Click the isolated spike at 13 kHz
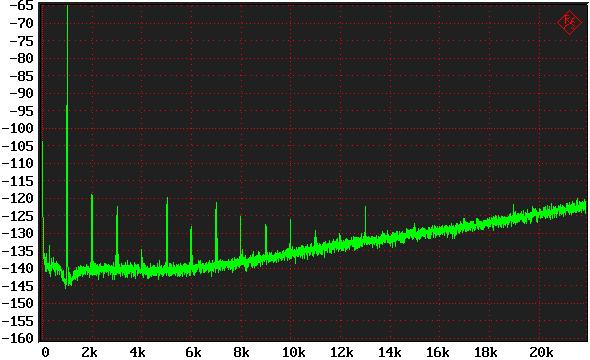 pos(365,222)
